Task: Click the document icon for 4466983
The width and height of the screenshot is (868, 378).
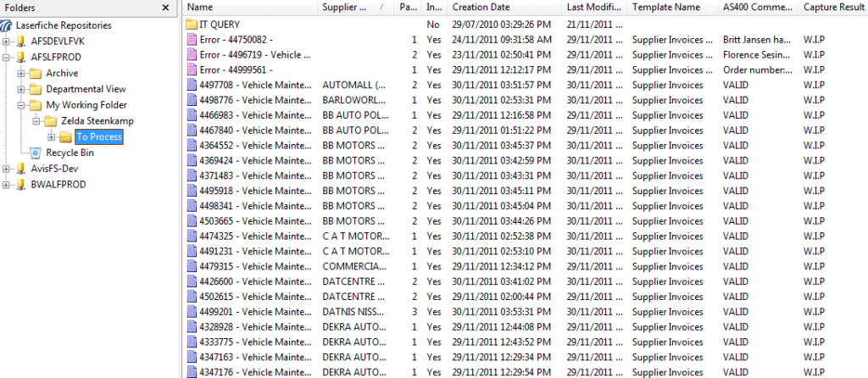Action: (x=192, y=115)
